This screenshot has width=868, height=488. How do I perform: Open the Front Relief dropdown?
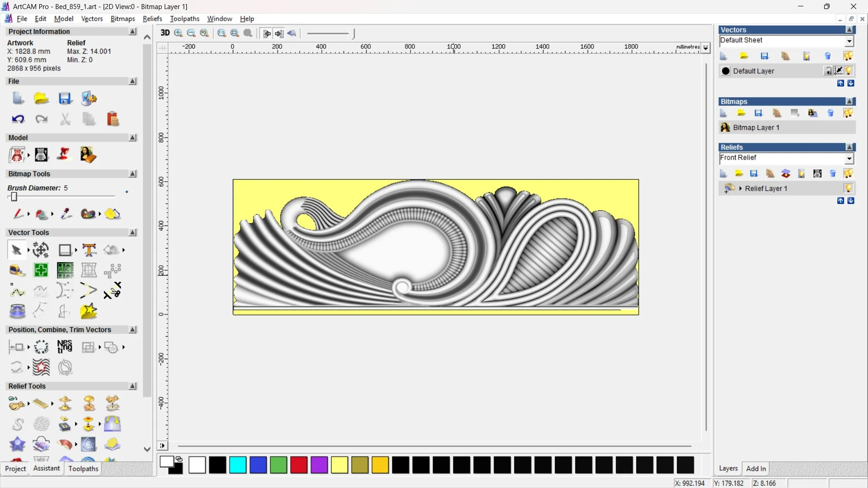pos(849,159)
